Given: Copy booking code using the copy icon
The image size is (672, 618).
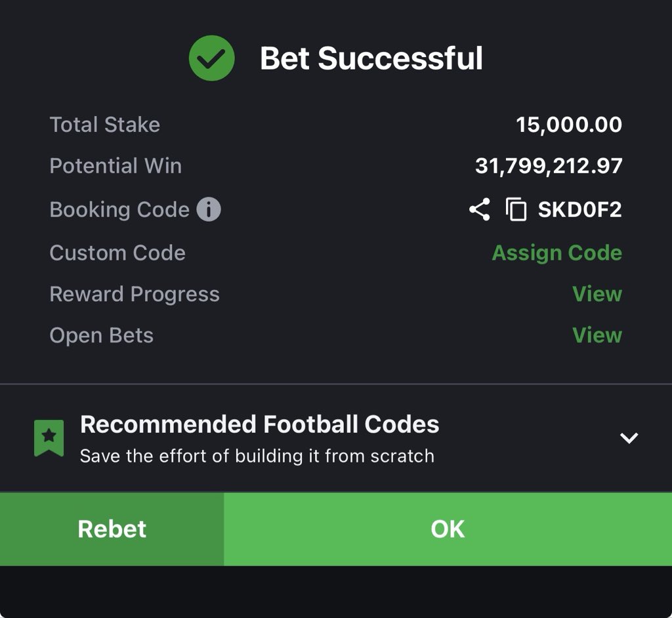Looking at the screenshot, I should click(516, 210).
